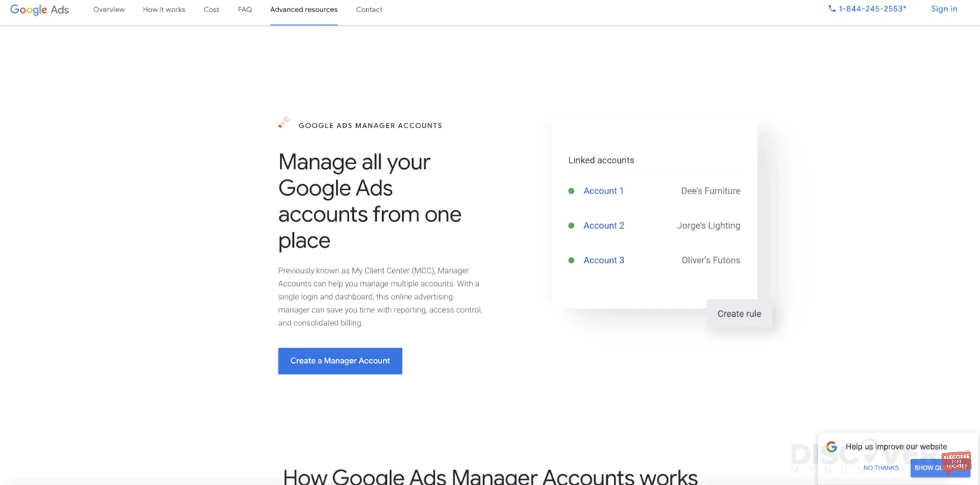Click the Google G icon in popup
Viewport: 980px width, 485px height.
(x=832, y=447)
